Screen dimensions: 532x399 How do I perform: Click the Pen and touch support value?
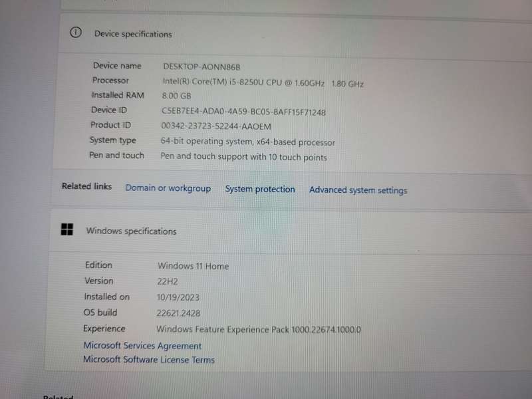(243, 156)
